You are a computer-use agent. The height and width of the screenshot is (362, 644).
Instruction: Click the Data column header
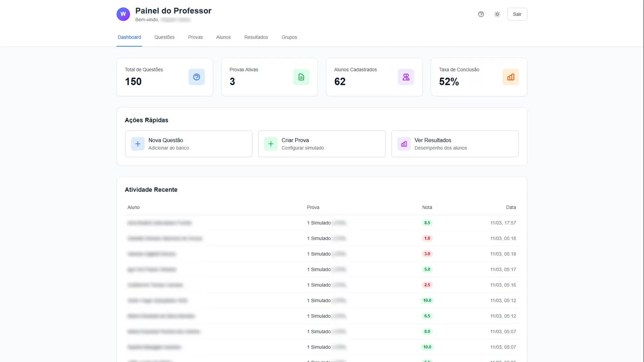pos(511,207)
